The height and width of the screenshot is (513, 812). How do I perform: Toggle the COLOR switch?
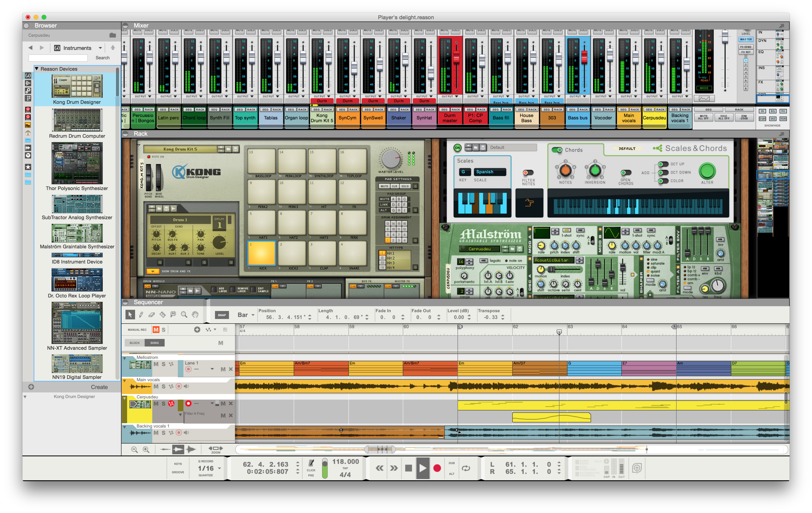(663, 181)
